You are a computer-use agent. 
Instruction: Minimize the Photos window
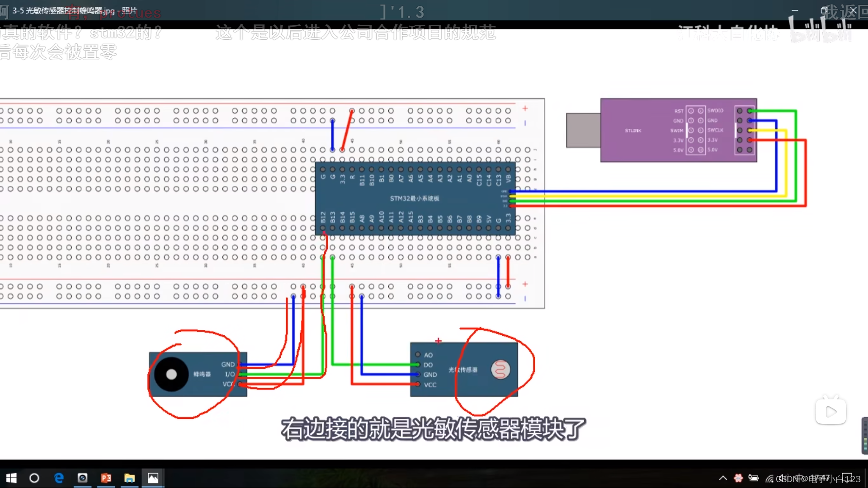(x=795, y=10)
